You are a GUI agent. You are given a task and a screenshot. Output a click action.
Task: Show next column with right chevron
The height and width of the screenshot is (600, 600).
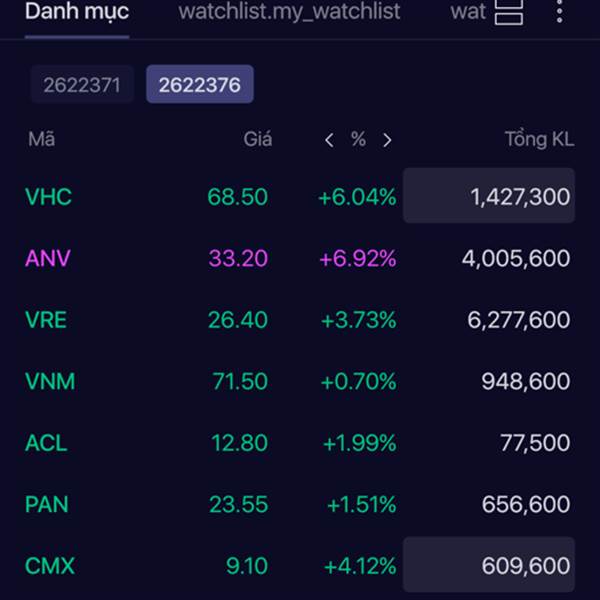[387, 140]
